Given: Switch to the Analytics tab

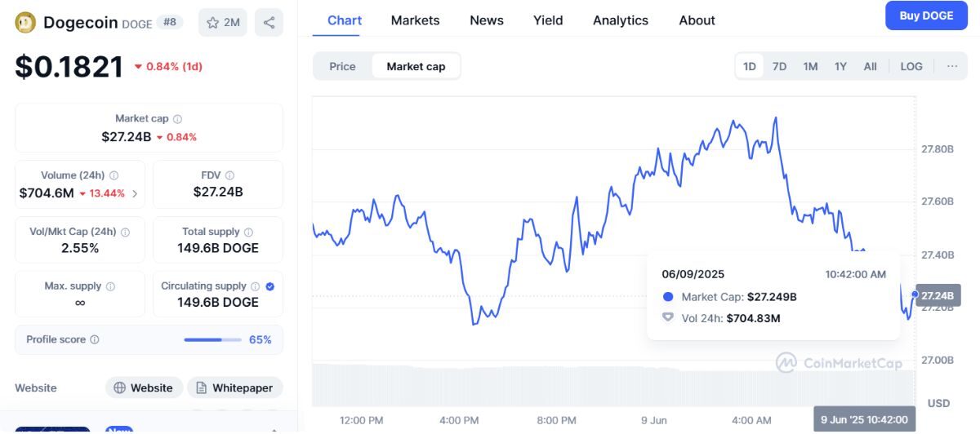Looking at the screenshot, I should (620, 20).
